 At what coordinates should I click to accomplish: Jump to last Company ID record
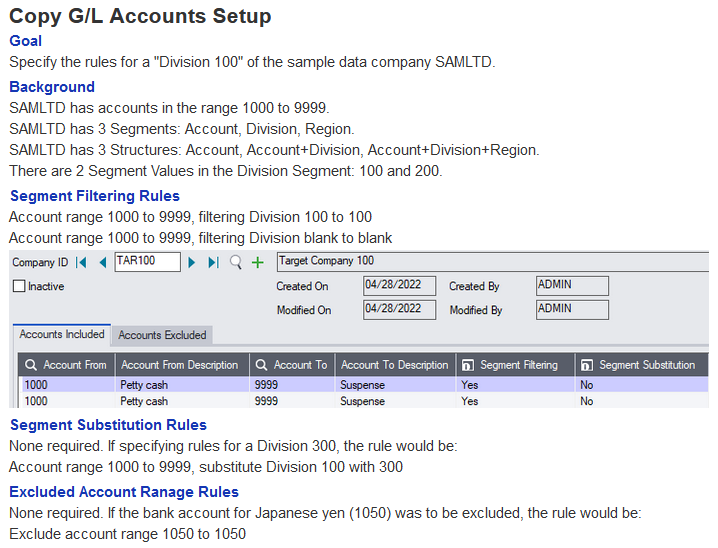coord(212,262)
